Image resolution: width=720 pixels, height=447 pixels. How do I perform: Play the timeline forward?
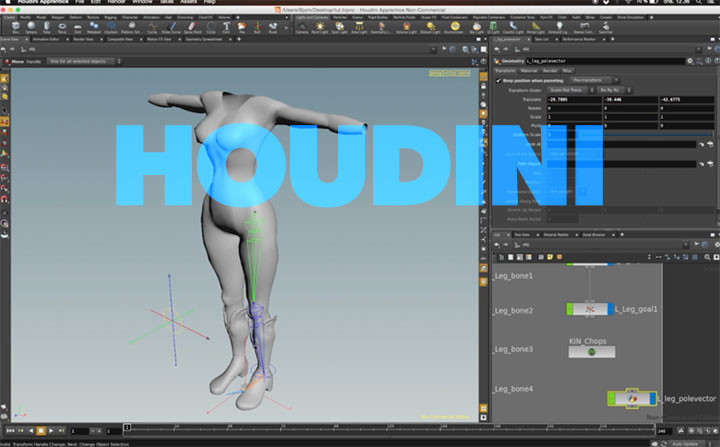pos(51,430)
